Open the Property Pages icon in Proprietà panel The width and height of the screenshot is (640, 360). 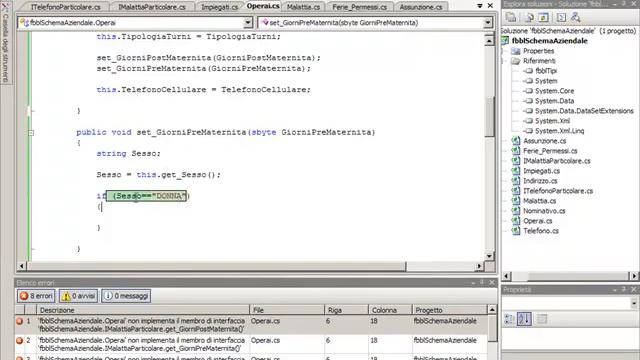click(x=542, y=319)
